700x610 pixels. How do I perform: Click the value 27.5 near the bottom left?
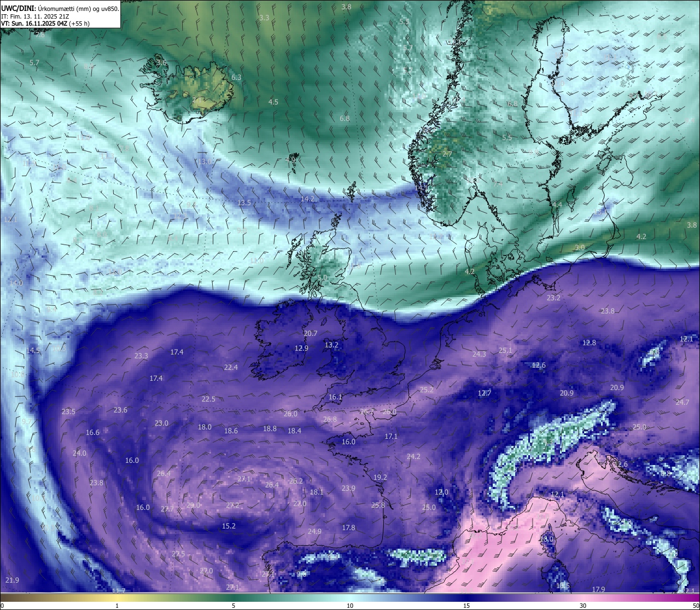[178, 554]
